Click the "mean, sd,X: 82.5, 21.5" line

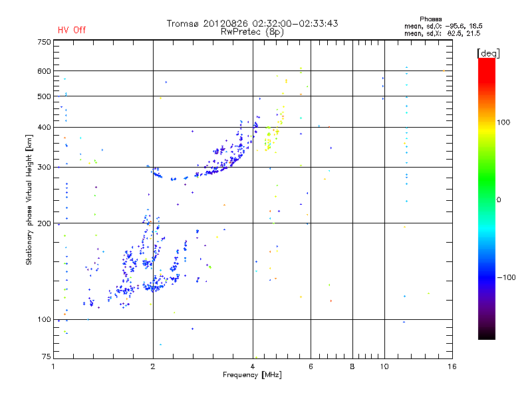point(442,33)
